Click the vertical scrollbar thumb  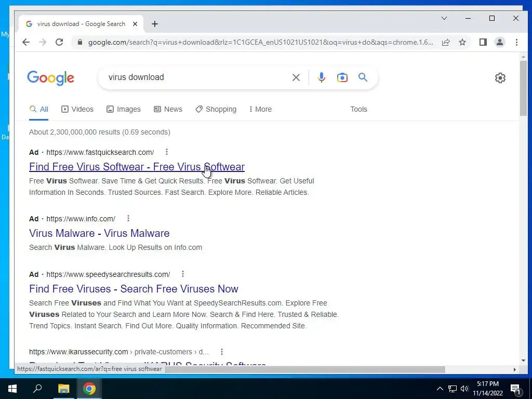pyautogui.click(x=523, y=88)
